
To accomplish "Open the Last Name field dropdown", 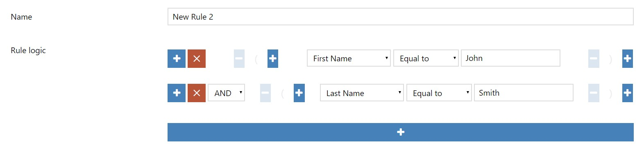I will tap(362, 93).
